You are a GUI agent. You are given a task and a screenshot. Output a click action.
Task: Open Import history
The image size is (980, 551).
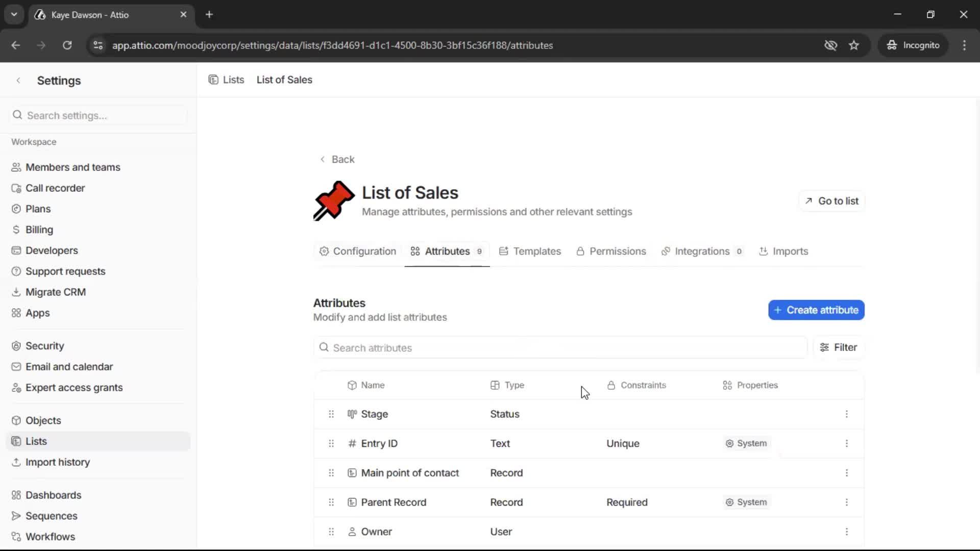[x=58, y=462]
